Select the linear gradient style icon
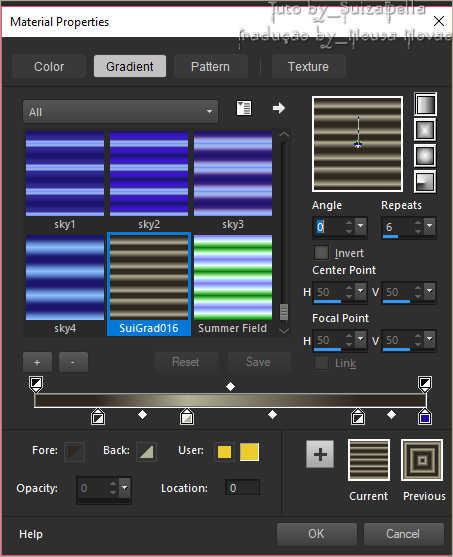This screenshot has width=453, height=557. coord(425,104)
